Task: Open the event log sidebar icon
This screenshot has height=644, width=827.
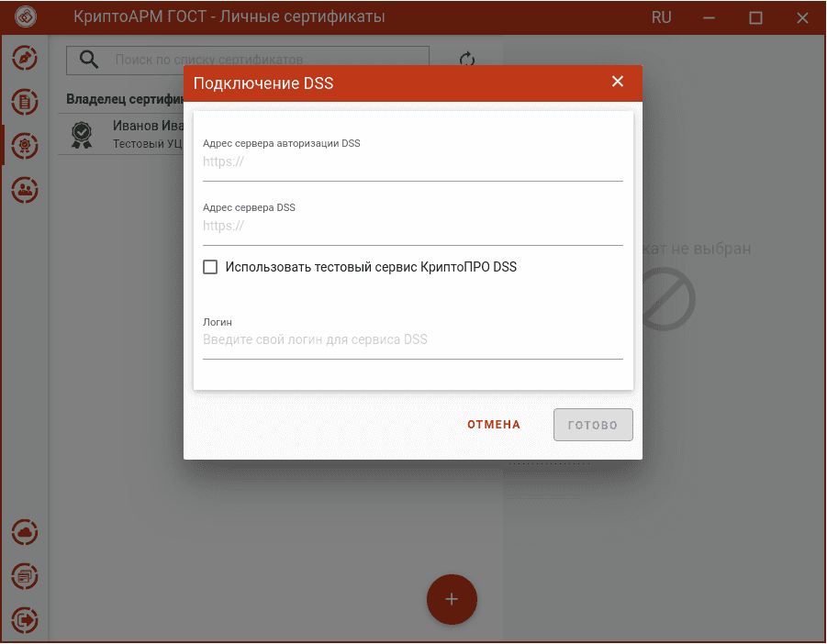Action: (25, 576)
